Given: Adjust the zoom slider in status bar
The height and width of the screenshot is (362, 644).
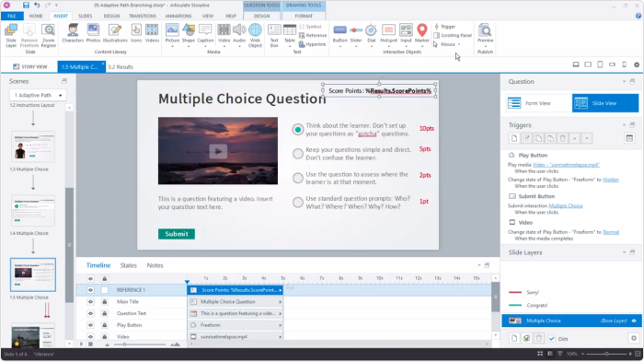Looking at the screenshot, I should (x=606, y=354).
